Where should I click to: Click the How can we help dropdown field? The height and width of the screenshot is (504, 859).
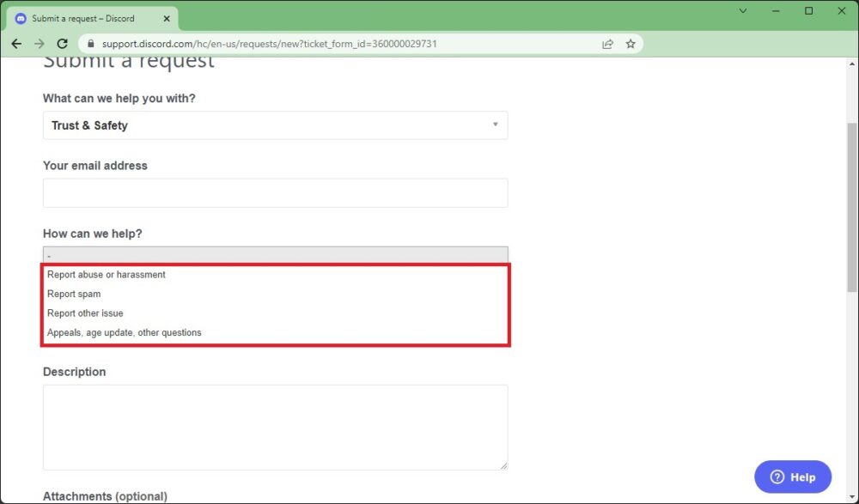(275, 255)
